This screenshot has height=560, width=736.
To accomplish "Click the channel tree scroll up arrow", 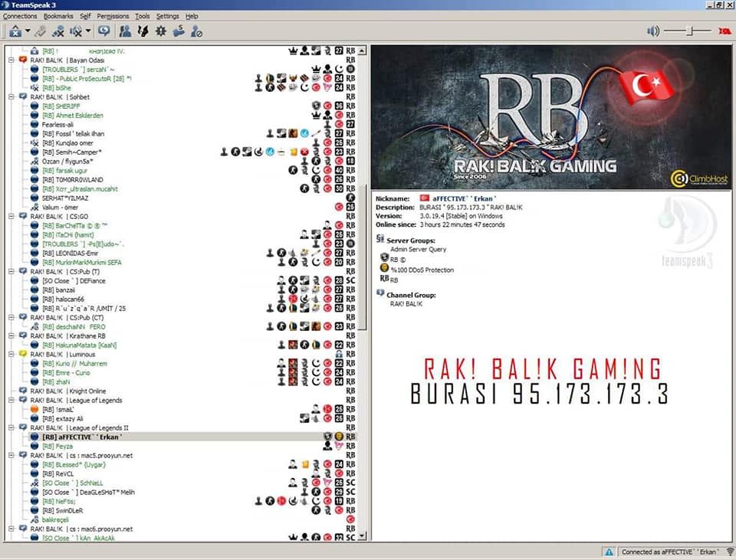I will point(362,51).
